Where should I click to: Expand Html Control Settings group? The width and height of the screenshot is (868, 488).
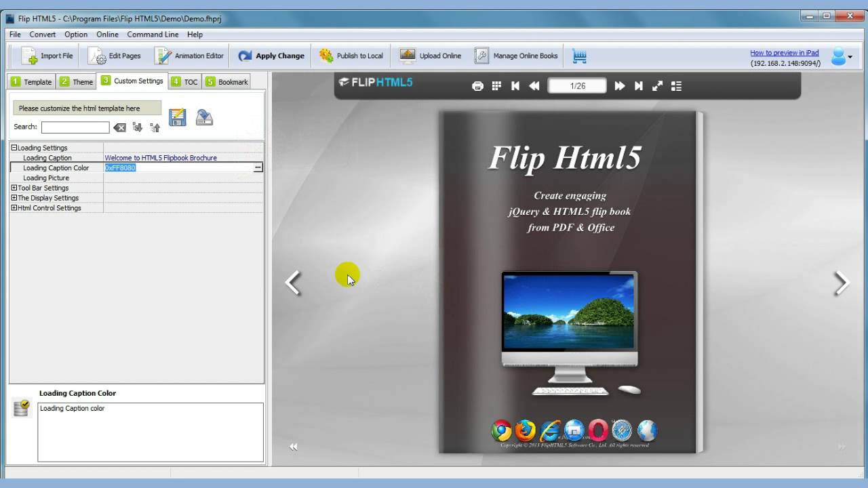[x=14, y=208]
